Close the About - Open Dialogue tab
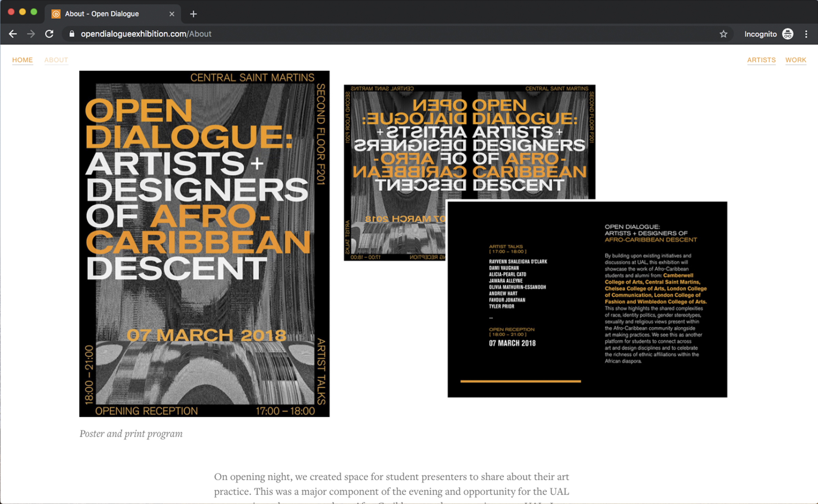 pyautogui.click(x=172, y=14)
